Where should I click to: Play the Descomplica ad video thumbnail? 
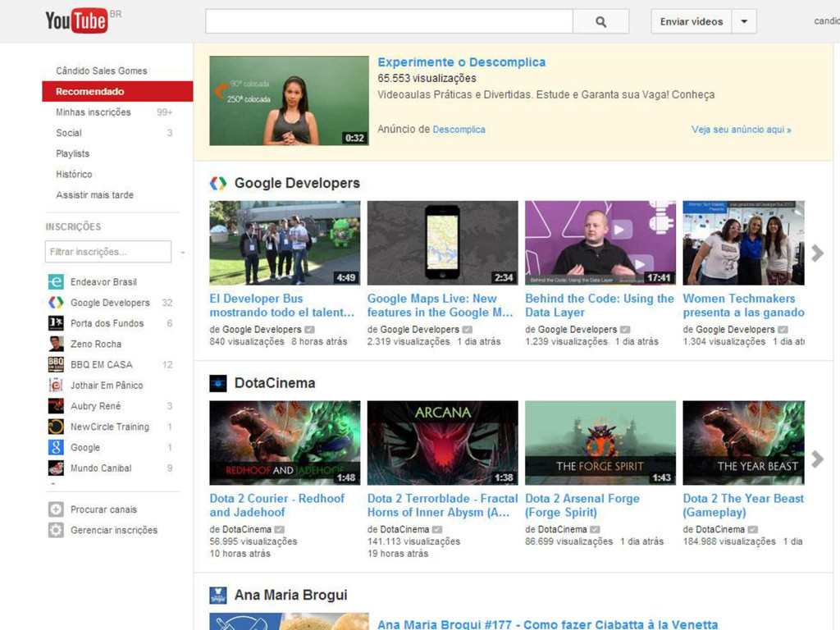289,101
